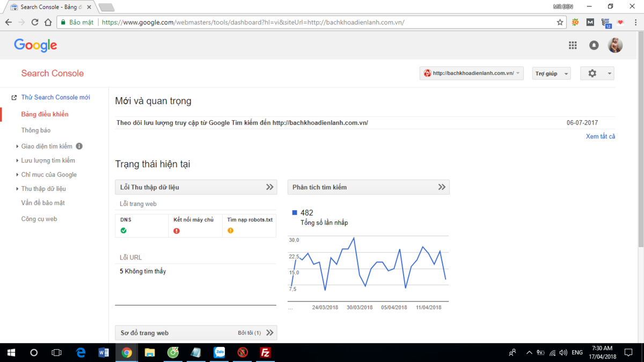644x362 pixels.
Task: Open Phân tích tìm kiếm double-arrow
Action: click(x=442, y=187)
